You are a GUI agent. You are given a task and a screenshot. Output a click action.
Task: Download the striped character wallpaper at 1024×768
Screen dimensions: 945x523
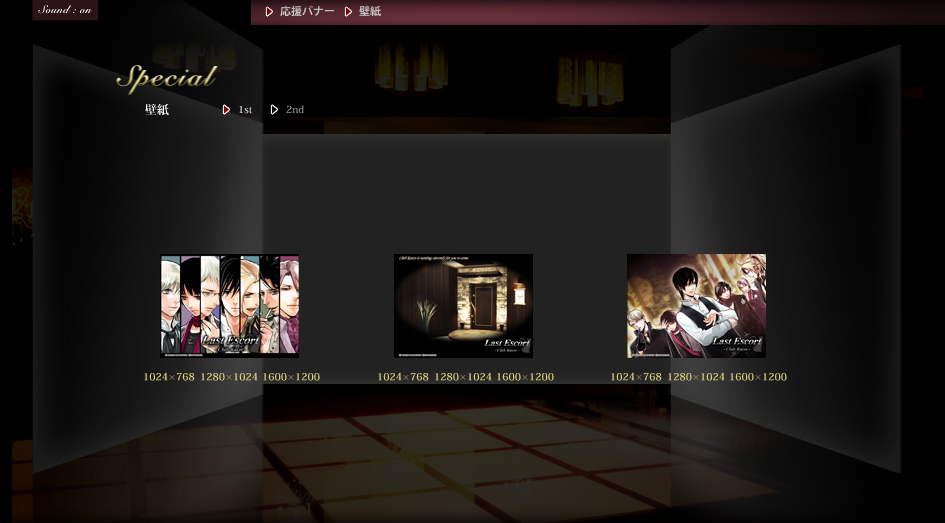click(x=169, y=377)
